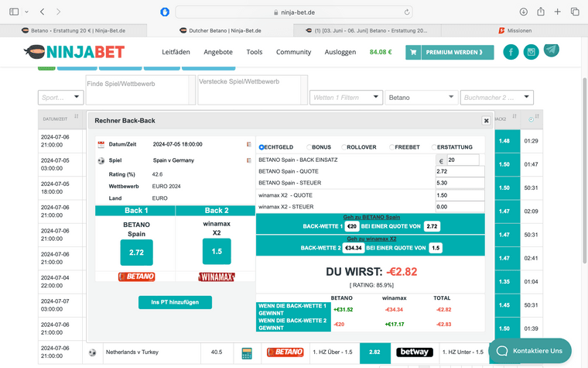The image size is (588, 368).
Task: Open the Tools menu
Action: click(255, 52)
